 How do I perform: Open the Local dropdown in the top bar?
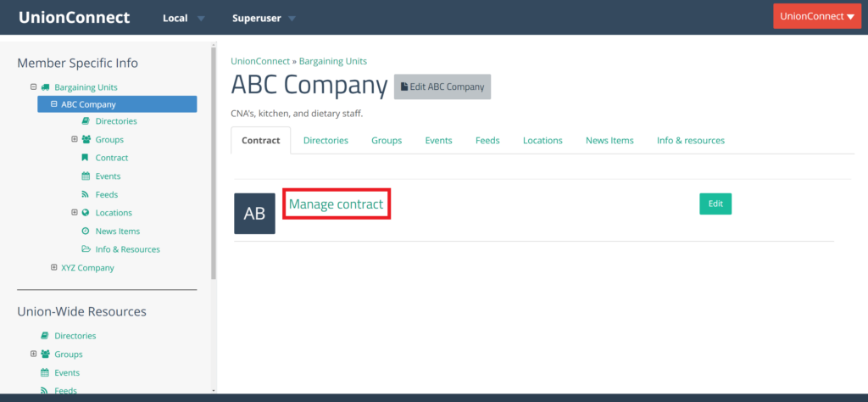coord(183,19)
